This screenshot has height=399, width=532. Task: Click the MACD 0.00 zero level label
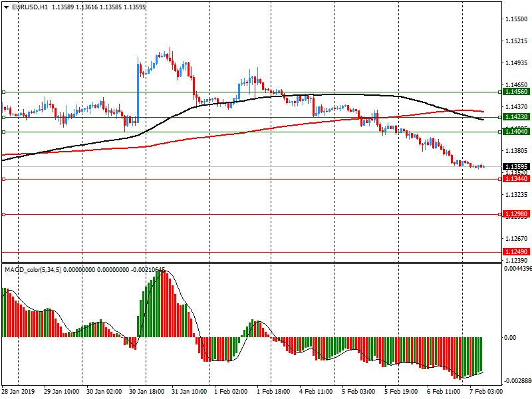(x=509, y=338)
